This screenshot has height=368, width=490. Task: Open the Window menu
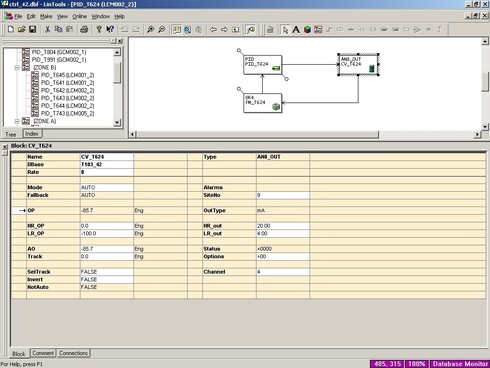click(101, 16)
